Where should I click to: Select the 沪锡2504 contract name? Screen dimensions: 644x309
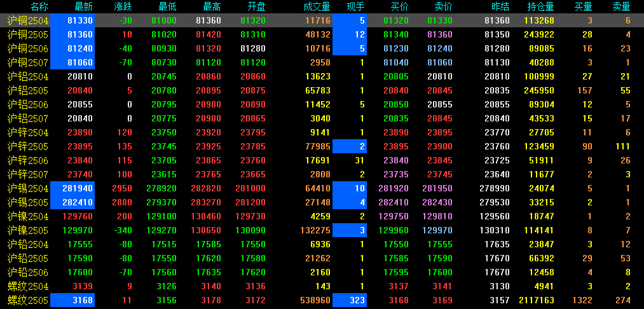[x=28, y=188]
